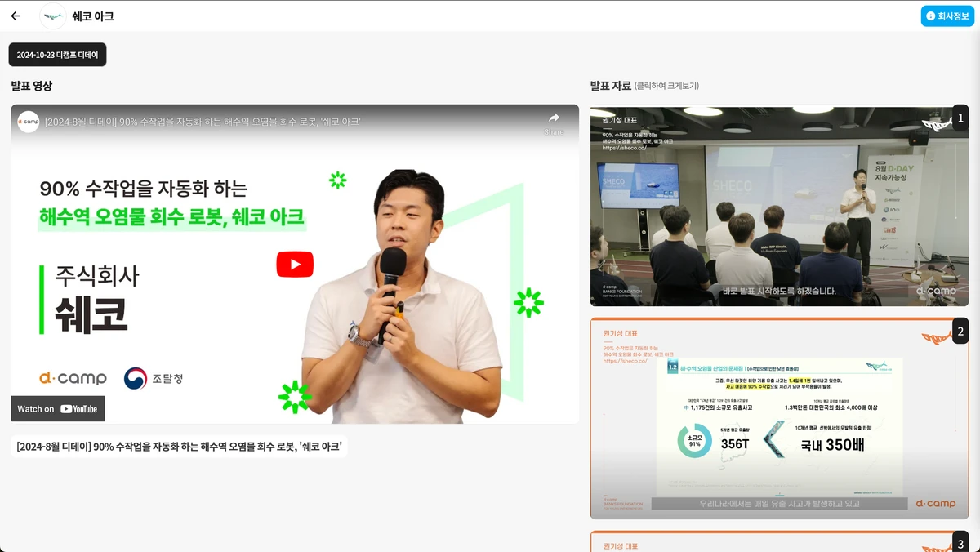The width and height of the screenshot is (980, 552).
Task: Click the 발표 자료 section heading
Action: click(x=611, y=86)
